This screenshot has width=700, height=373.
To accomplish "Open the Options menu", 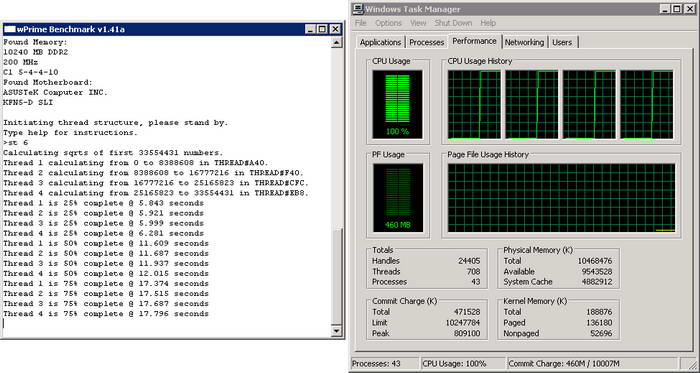I will [x=388, y=23].
